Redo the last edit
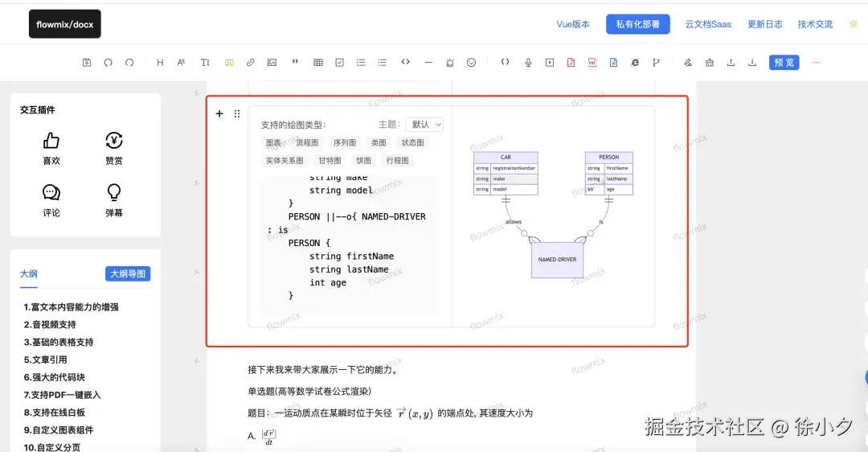This screenshot has height=452, width=868. (129, 63)
